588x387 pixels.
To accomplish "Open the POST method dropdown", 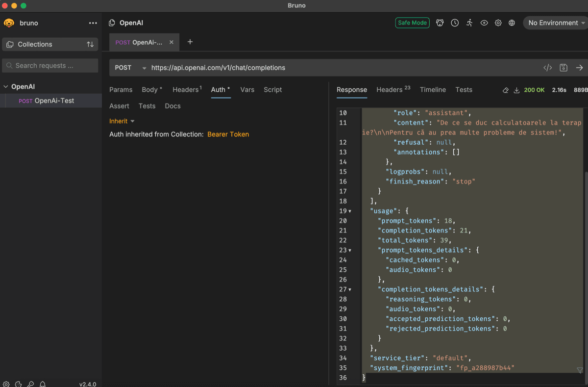I will coord(130,68).
